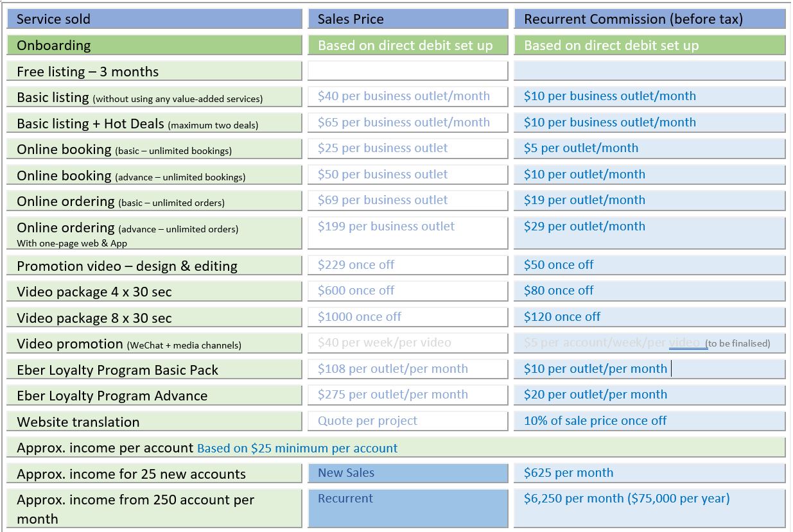Click the 'Service sold' header cell
This screenshot has height=532, width=793.
[154, 19]
